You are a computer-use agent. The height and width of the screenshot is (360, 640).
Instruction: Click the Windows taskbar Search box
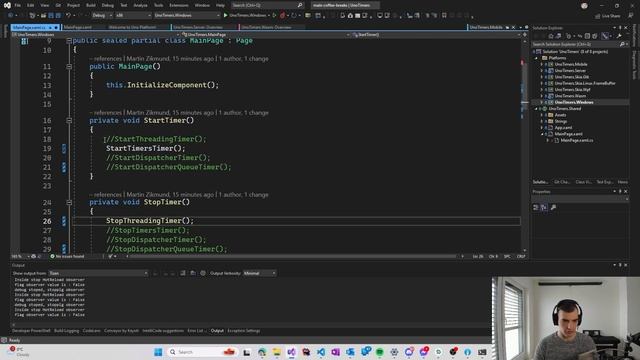202,352
